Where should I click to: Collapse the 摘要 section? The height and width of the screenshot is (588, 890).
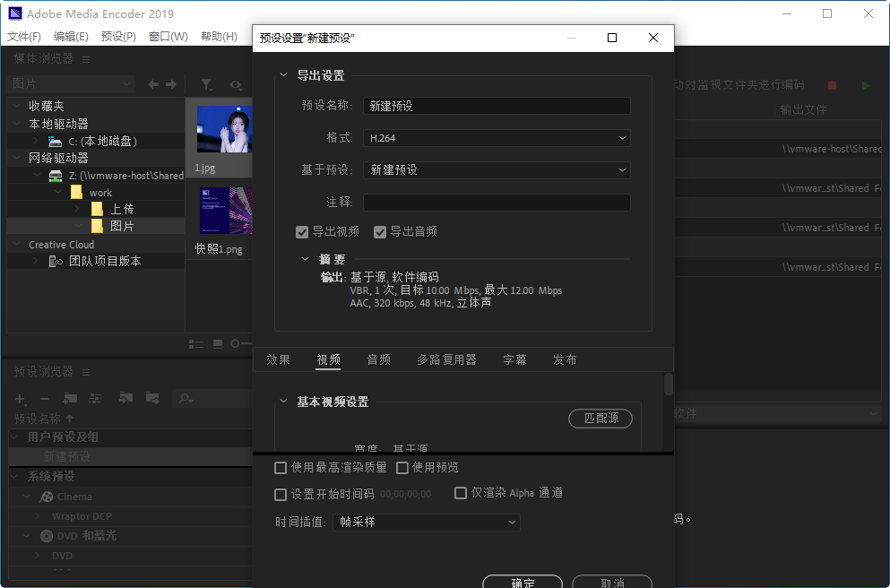(306, 258)
